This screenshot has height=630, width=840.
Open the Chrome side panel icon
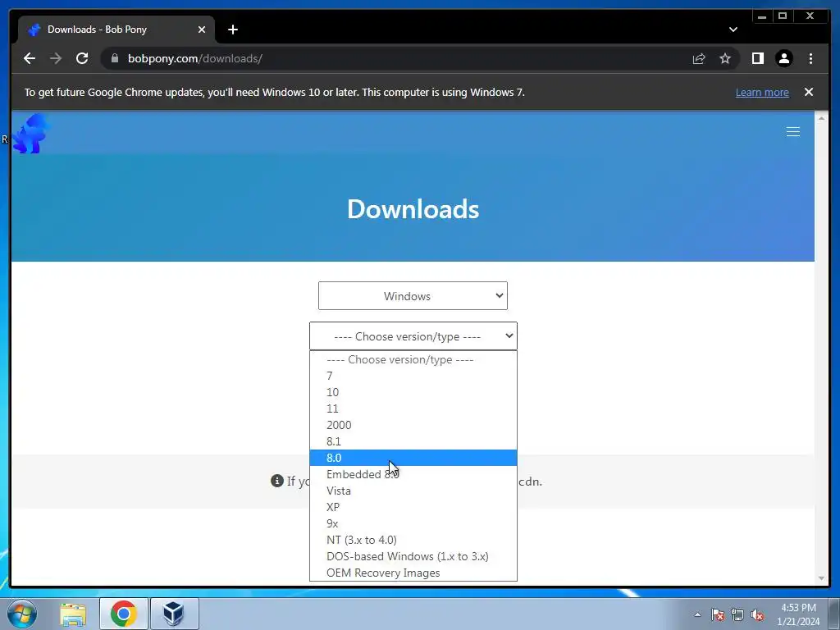[757, 58]
